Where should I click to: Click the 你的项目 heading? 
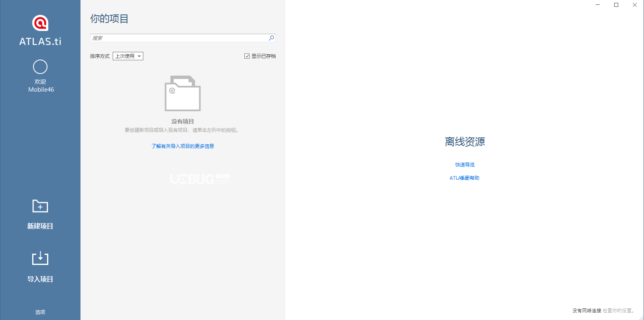[x=109, y=19]
